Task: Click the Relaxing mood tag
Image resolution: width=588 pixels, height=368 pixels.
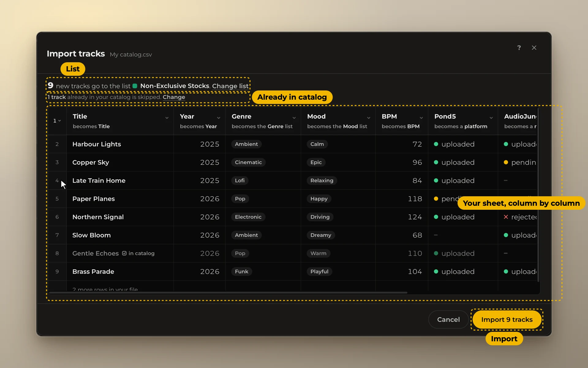Action: (322, 181)
